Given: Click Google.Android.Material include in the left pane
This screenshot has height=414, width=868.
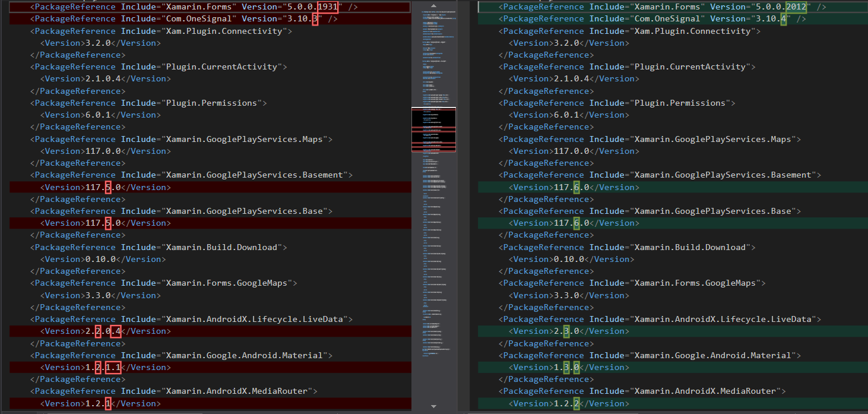Looking at the screenshot, I should tap(181, 355).
